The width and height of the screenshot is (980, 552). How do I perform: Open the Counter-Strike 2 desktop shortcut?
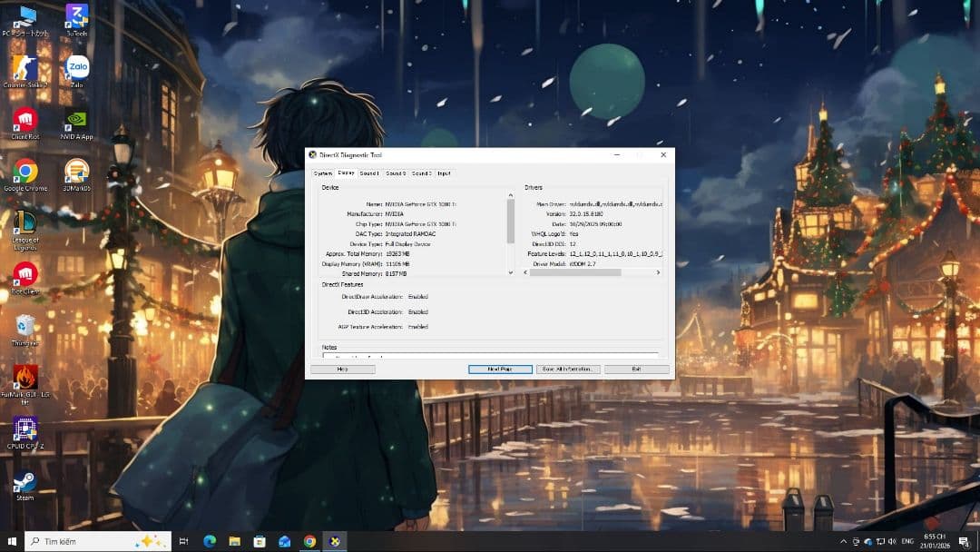pos(24,69)
